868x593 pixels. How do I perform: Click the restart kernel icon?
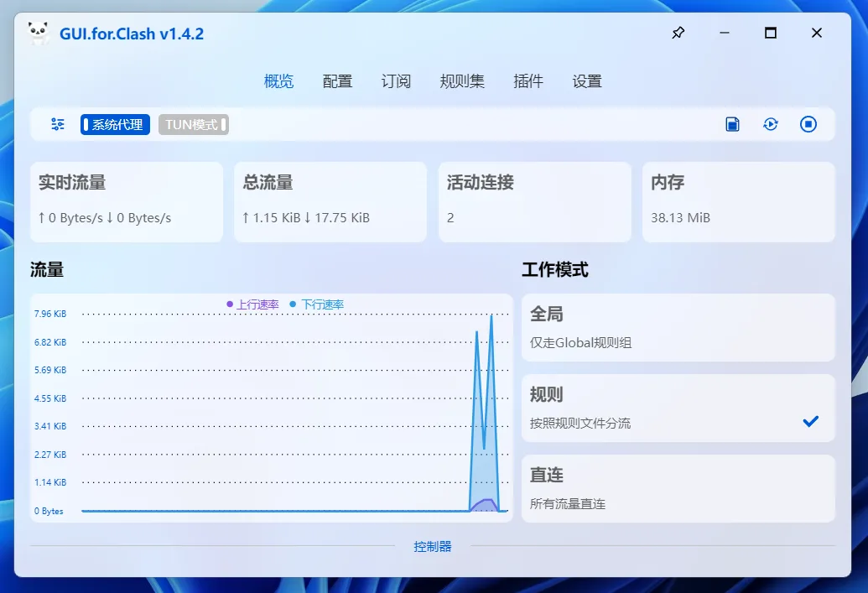[770, 123]
